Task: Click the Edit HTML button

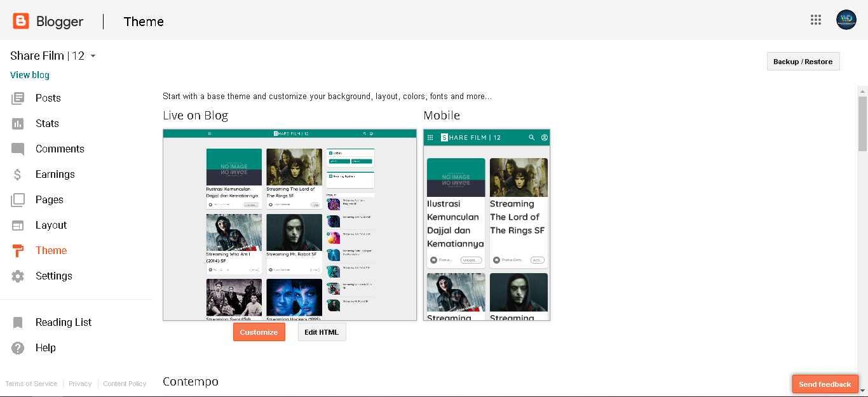Action: (x=322, y=332)
